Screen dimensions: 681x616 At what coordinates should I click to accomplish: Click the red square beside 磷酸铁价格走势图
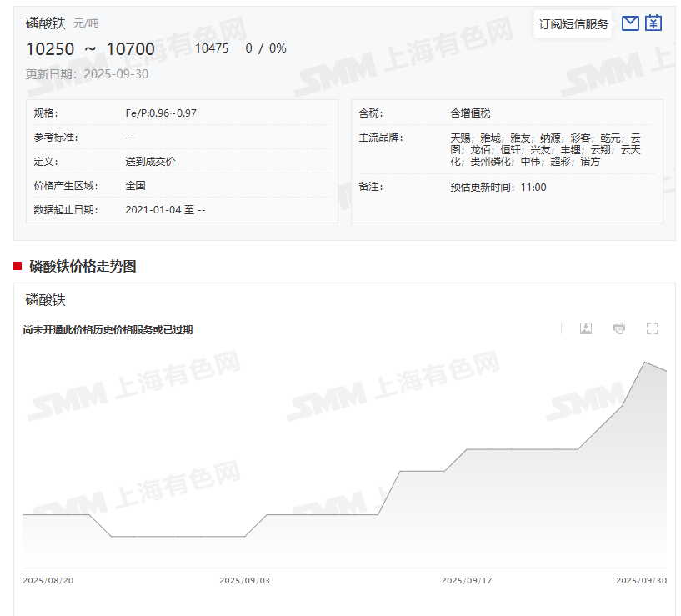18,266
